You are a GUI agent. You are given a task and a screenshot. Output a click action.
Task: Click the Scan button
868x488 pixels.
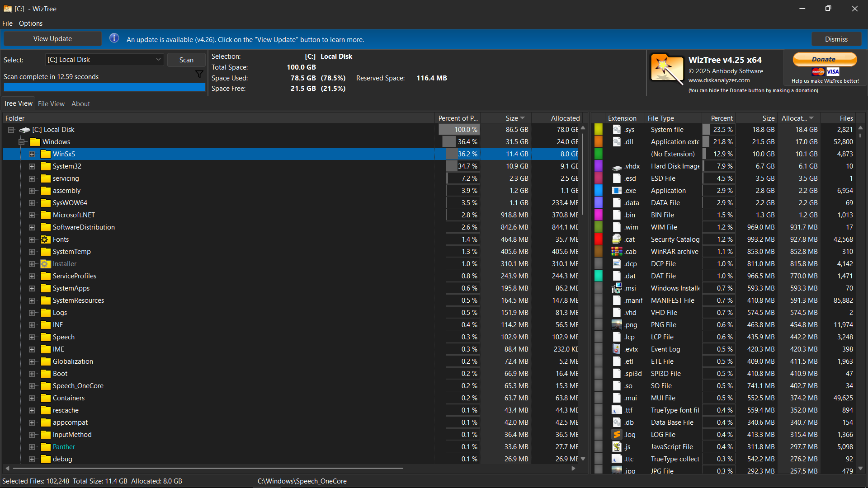[186, 60]
